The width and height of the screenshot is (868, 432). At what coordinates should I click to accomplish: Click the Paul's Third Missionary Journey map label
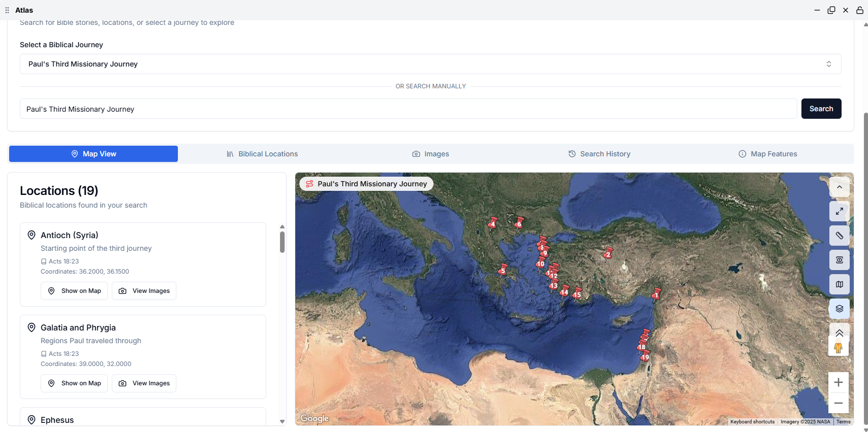pyautogui.click(x=366, y=184)
